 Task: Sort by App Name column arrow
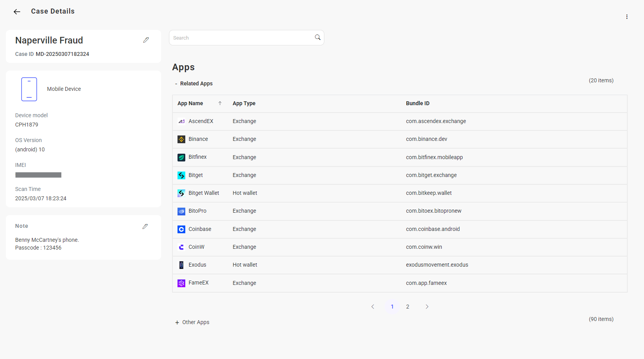(220, 103)
